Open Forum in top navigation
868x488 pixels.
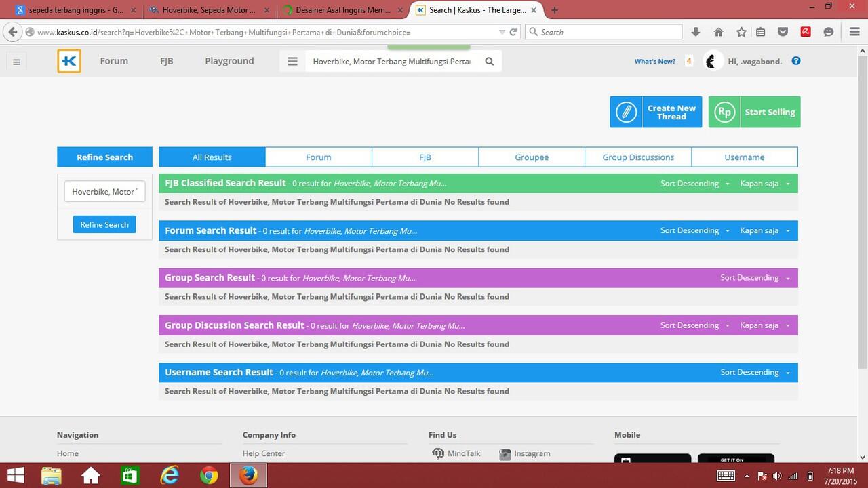[x=114, y=61]
